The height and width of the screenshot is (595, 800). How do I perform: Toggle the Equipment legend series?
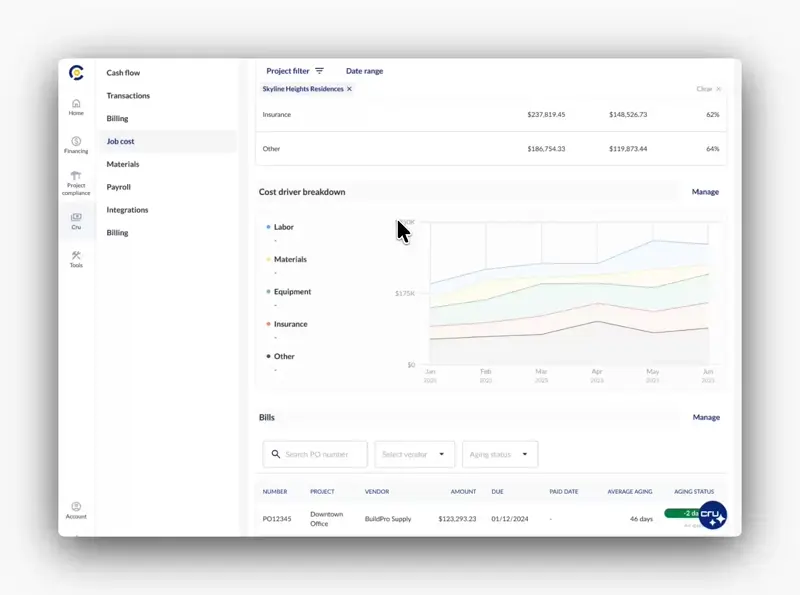pos(289,292)
